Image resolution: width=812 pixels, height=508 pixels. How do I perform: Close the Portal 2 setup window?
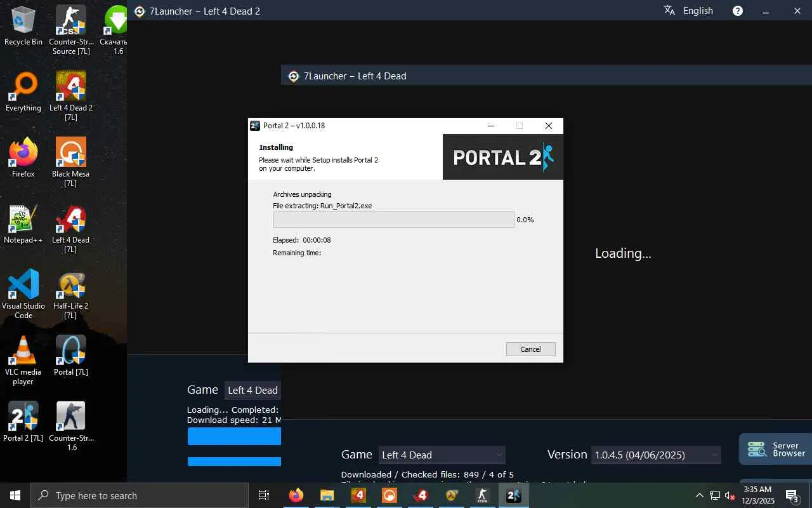(x=549, y=126)
